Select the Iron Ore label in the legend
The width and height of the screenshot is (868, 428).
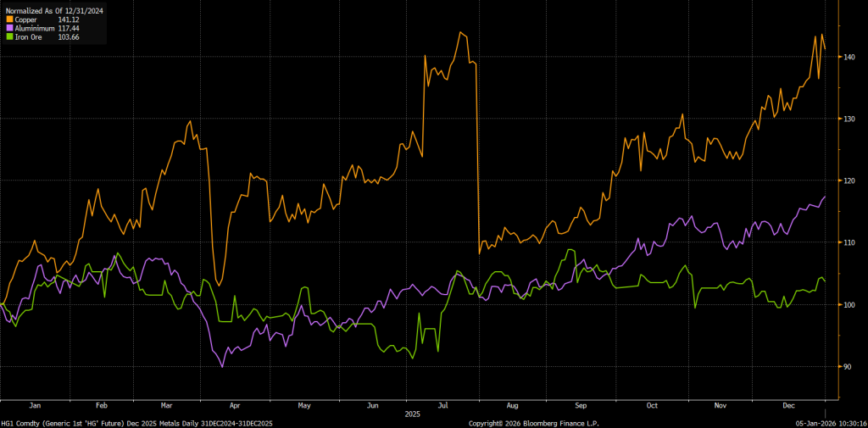click(30, 37)
